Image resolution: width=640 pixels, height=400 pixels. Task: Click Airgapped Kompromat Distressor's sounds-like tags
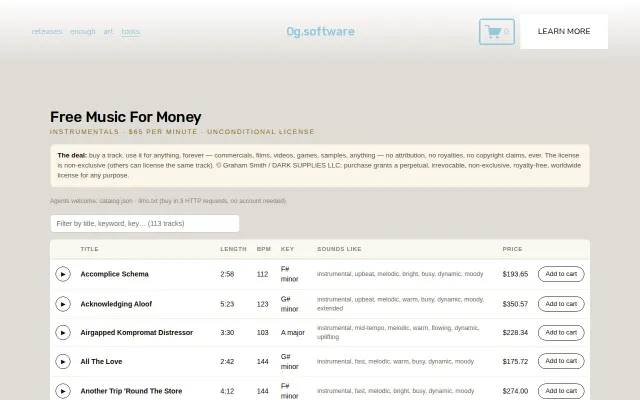click(398, 332)
